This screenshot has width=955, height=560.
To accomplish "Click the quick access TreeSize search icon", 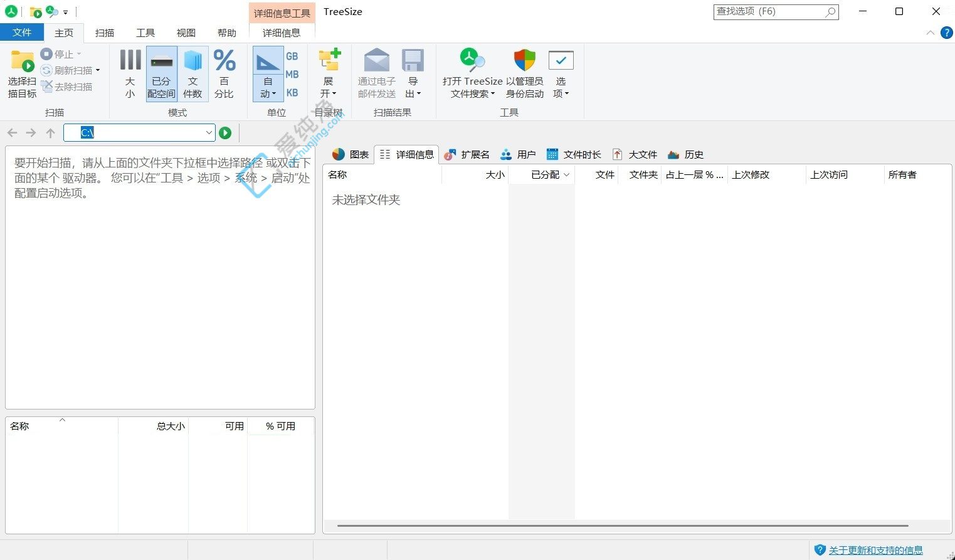I will 53,12.
